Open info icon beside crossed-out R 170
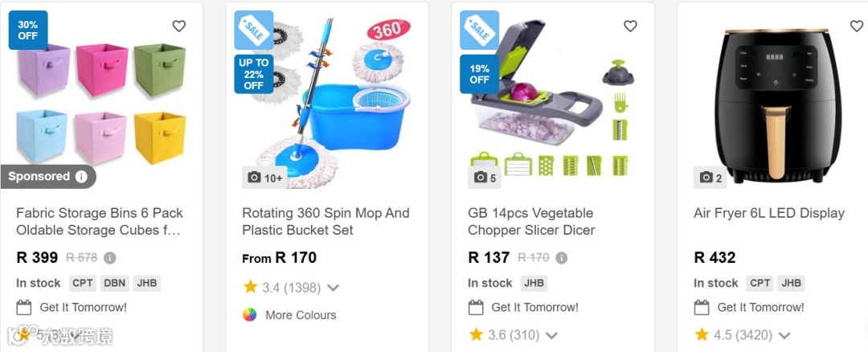The width and height of the screenshot is (868, 352). point(562,258)
